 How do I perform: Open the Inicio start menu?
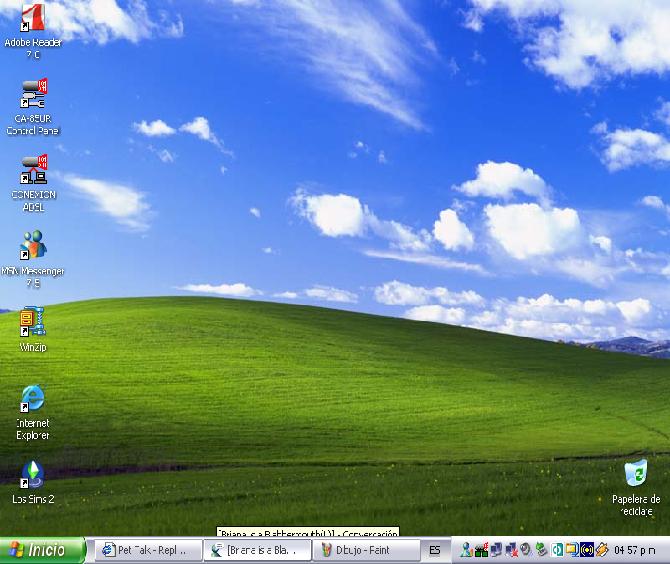[42, 550]
